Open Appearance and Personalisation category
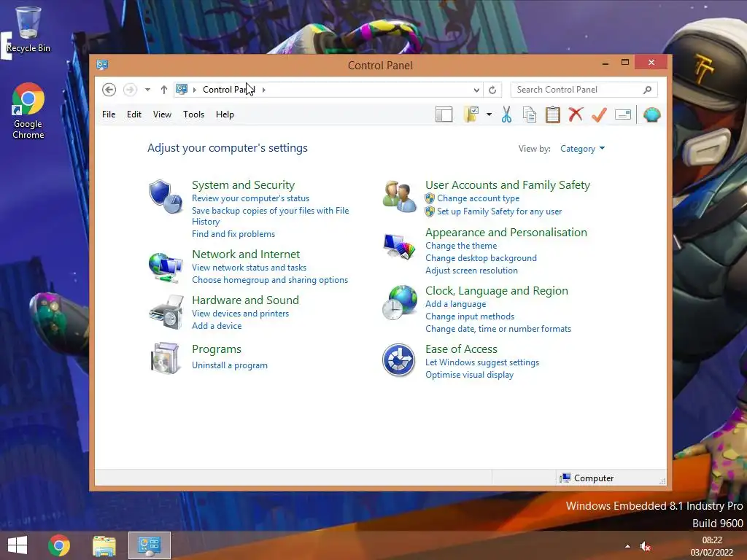Image resolution: width=747 pixels, height=560 pixels. coord(506,233)
